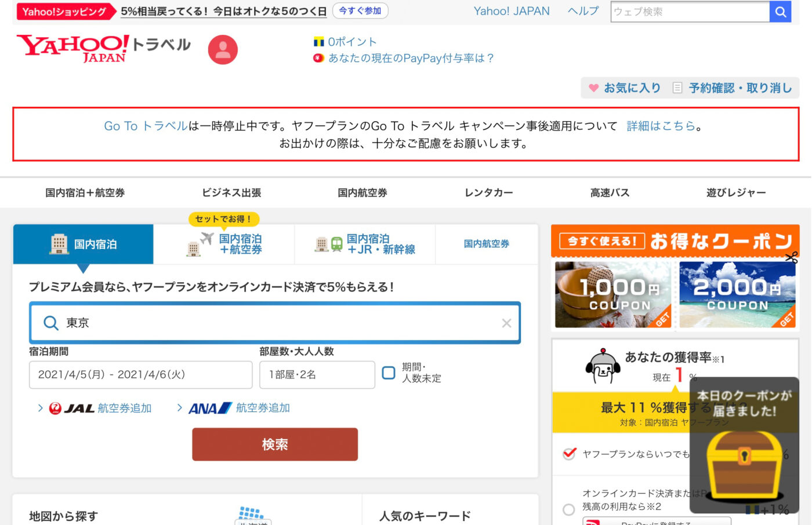812x525 pixels.
Task: Expand the ANA 航空券追加 option
Action: pyautogui.click(x=233, y=409)
